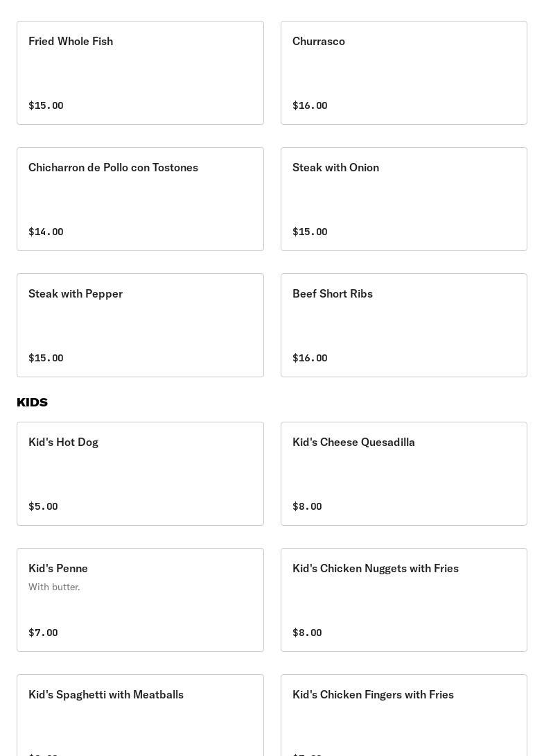Add Beef Short Ribs from the menu

pos(403,325)
